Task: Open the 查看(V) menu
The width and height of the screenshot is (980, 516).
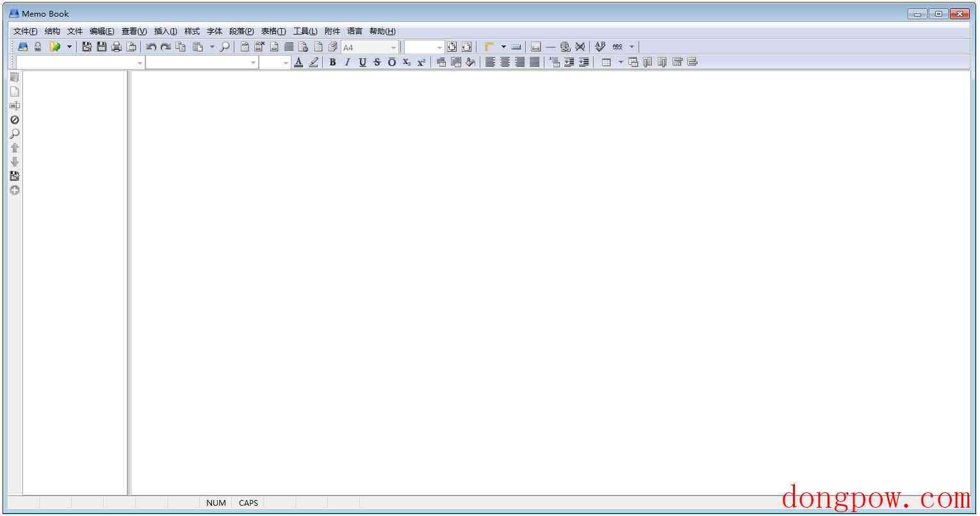Action: click(134, 31)
